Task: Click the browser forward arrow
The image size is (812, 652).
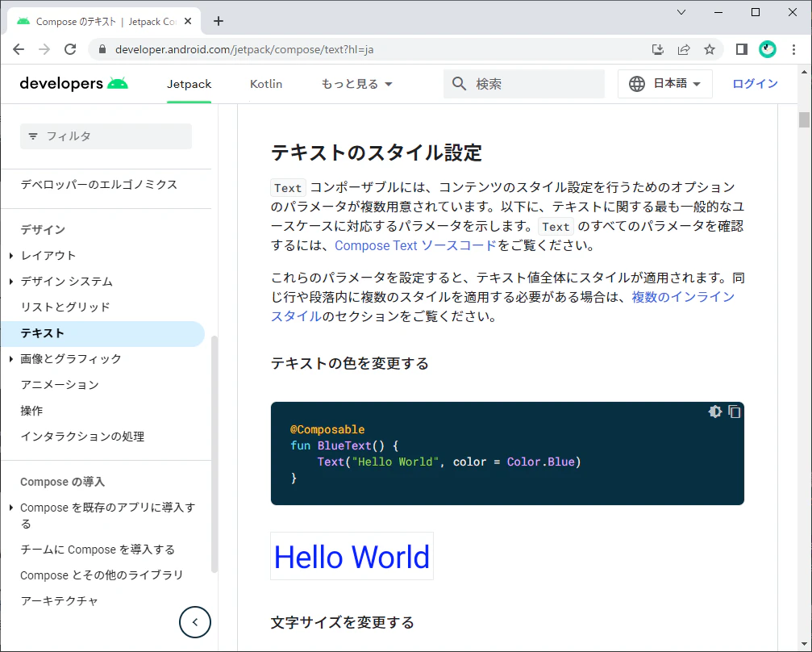Action: coord(44,49)
